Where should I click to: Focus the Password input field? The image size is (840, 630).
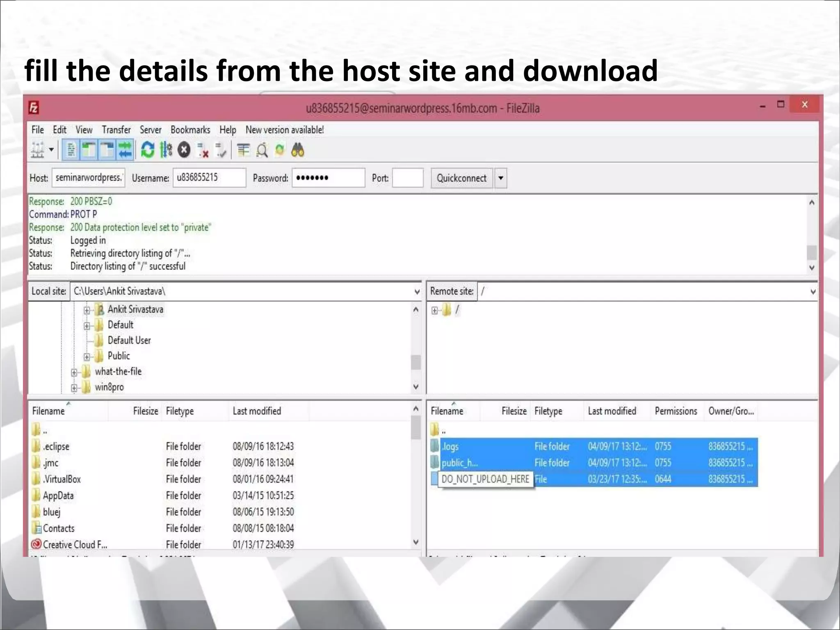(x=328, y=178)
